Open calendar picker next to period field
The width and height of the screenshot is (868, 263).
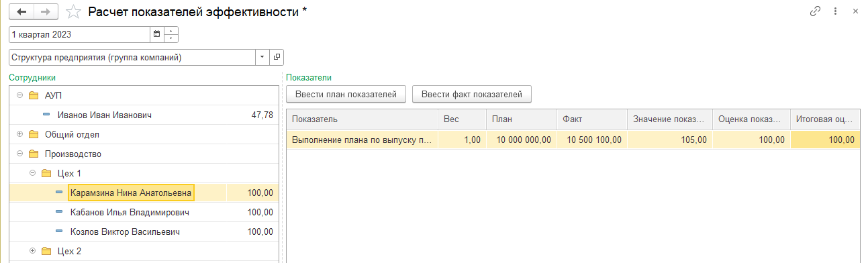[156, 34]
